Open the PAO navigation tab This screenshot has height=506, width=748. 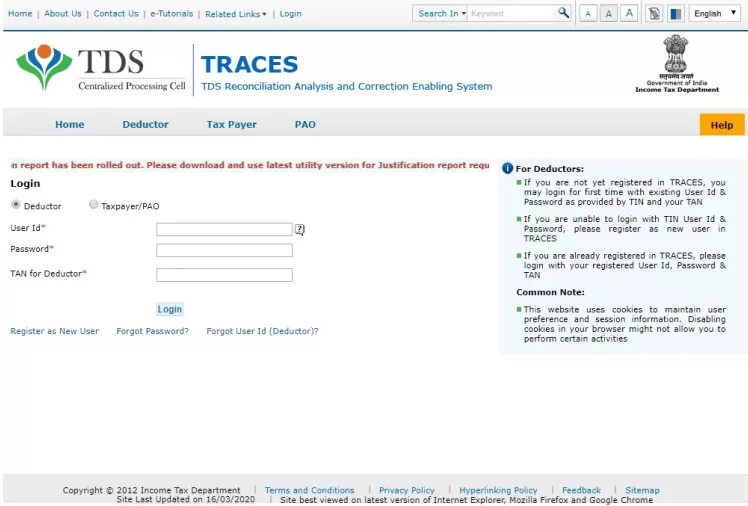click(305, 124)
